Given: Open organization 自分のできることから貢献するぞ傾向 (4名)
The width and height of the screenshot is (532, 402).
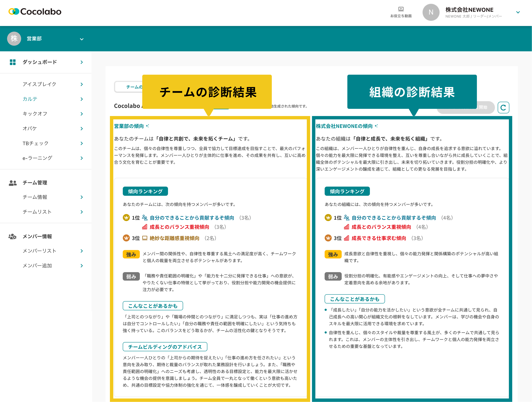Looking at the screenshot, I should click(x=393, y=218).
